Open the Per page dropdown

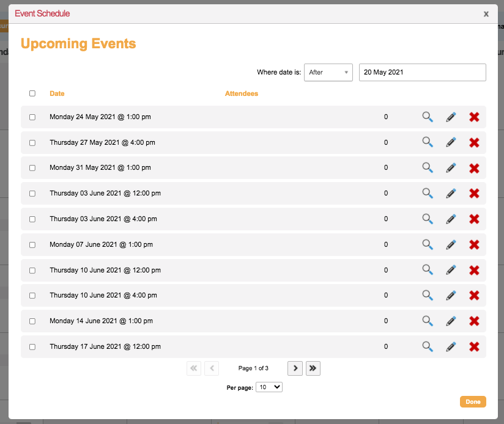(269, 387)
